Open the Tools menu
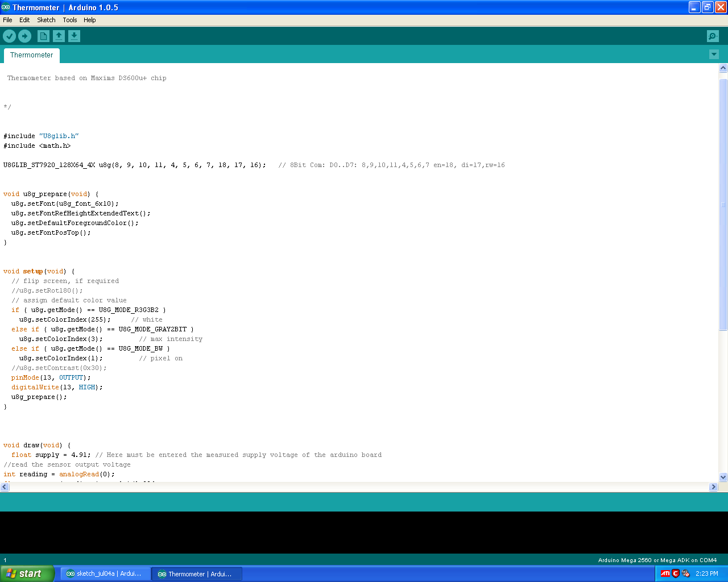The width and height of the screenshot is (728, 582). (x=70, y=20)
